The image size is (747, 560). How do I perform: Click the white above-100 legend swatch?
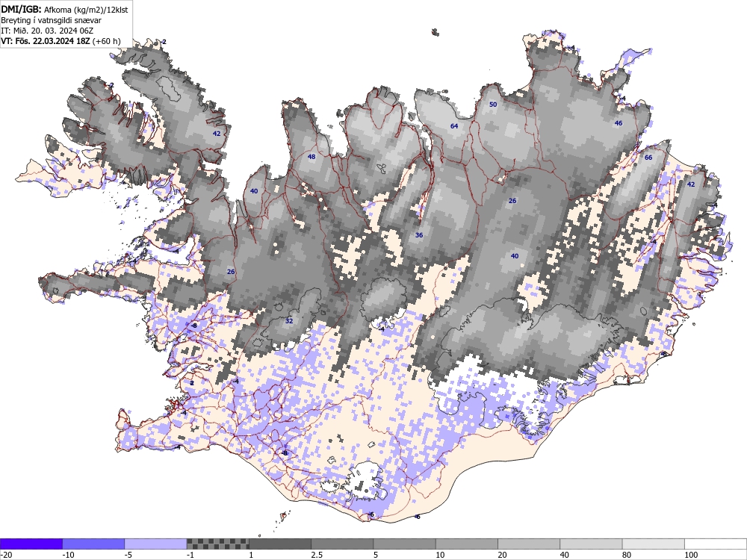716,544
